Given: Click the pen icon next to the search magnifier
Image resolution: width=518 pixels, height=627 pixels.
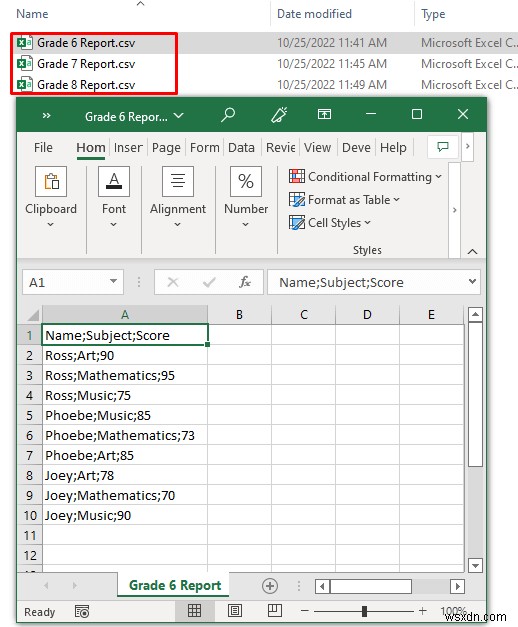Looking at the screenshot, I should coord(279,115).
